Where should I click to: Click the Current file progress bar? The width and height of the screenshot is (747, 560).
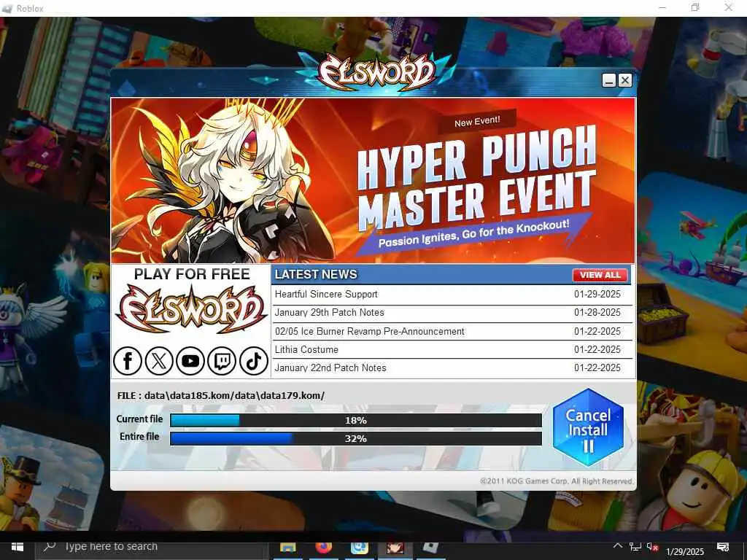356,420
